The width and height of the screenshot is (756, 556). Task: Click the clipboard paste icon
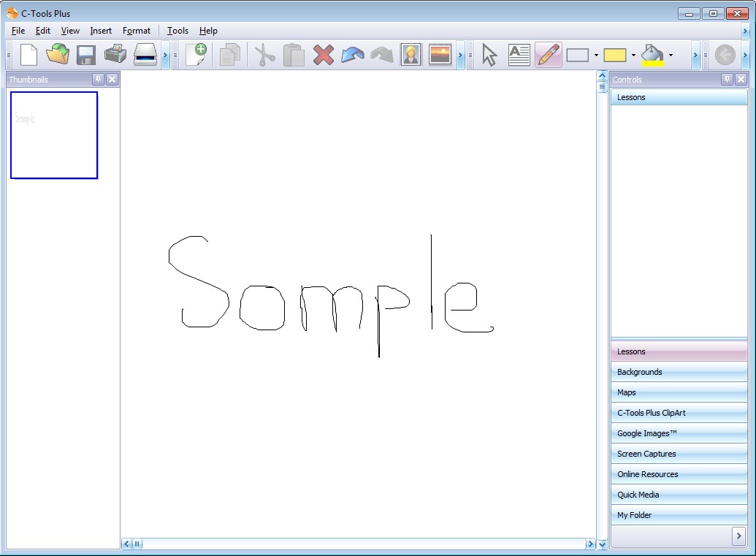click(x=294, y=55)
